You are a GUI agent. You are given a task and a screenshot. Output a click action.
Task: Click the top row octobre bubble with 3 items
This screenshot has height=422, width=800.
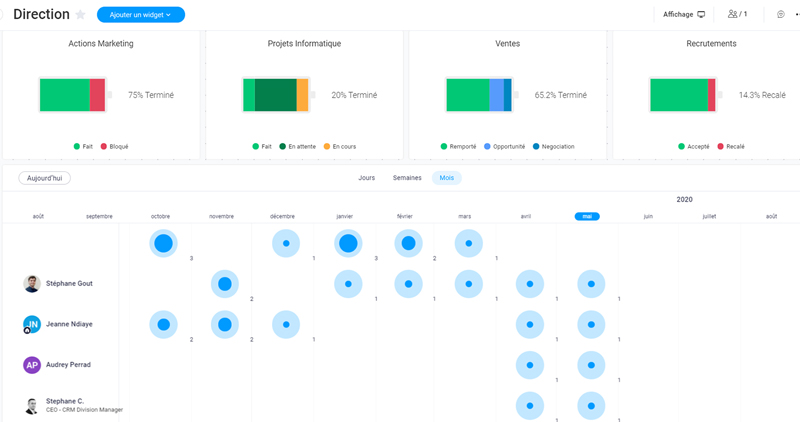coord(163,243)
